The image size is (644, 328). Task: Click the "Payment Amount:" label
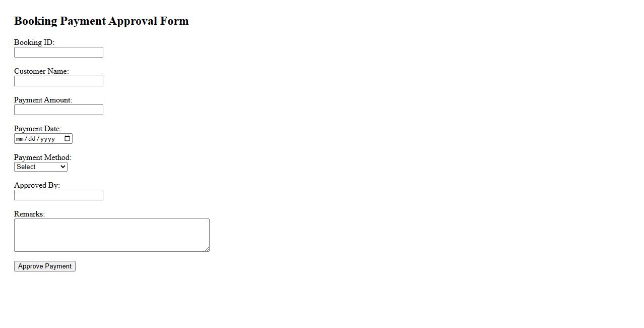(43, 100)
